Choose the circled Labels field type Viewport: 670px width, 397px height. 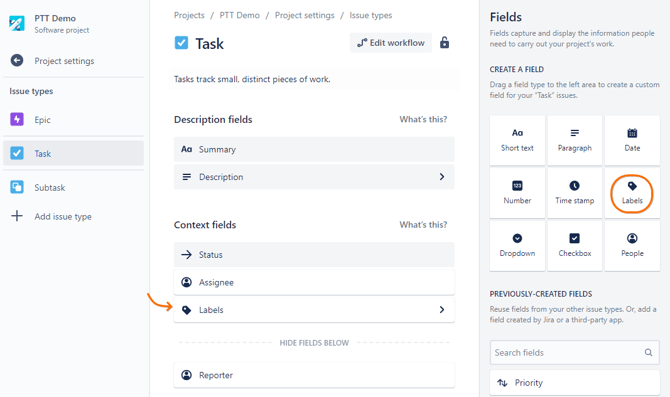(x=632, y=193)
